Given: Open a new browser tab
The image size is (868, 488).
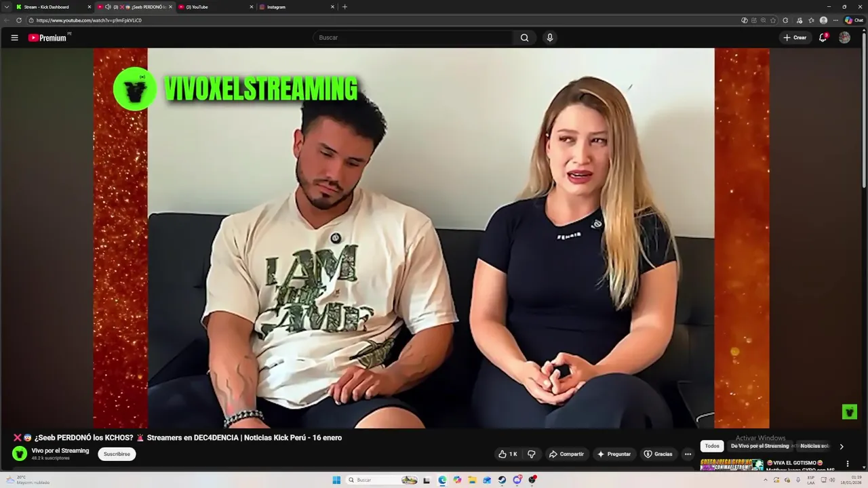Looking at the screenshot, I should (x=344, y=7).
